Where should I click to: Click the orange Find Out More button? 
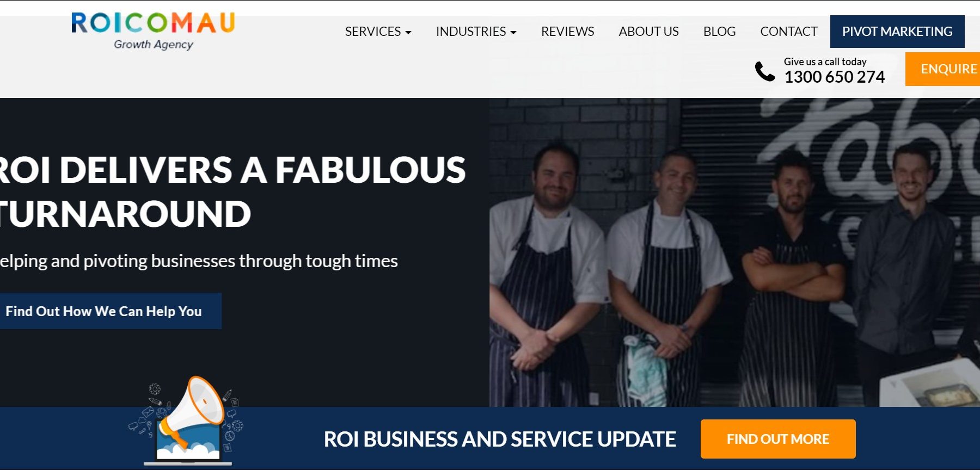coord(778,439)
